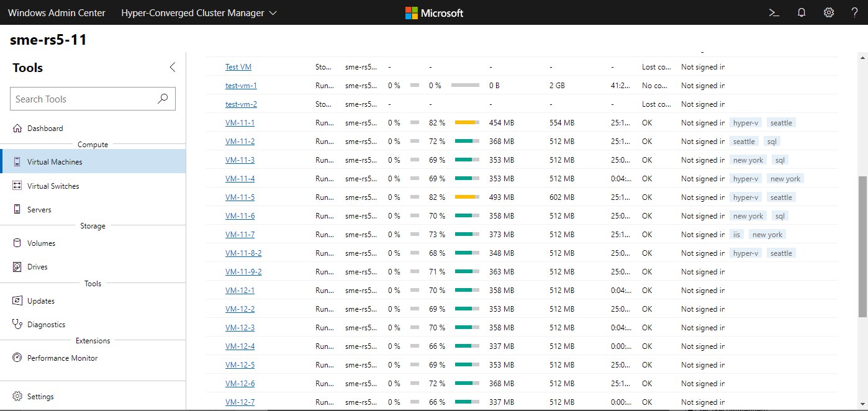Go to Volumes in the sidebar
The height and width of the screenshot is (411, 868).
coord(41,243)
